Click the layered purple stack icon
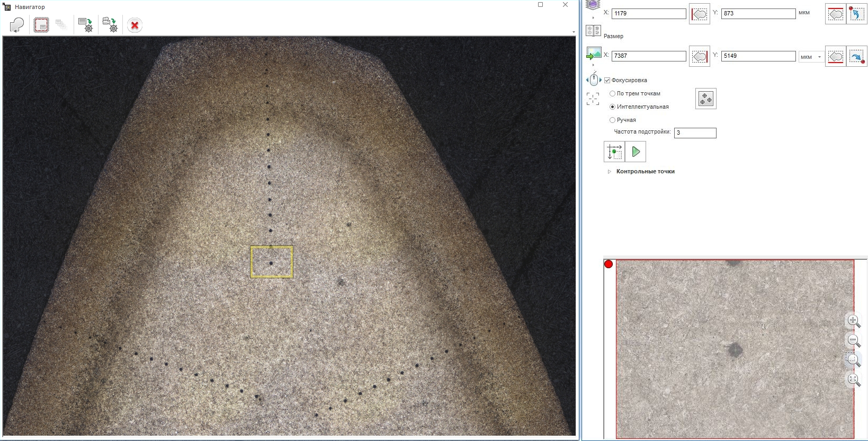The width and height of the screenshot is (868, 441). tap(593, 5)
